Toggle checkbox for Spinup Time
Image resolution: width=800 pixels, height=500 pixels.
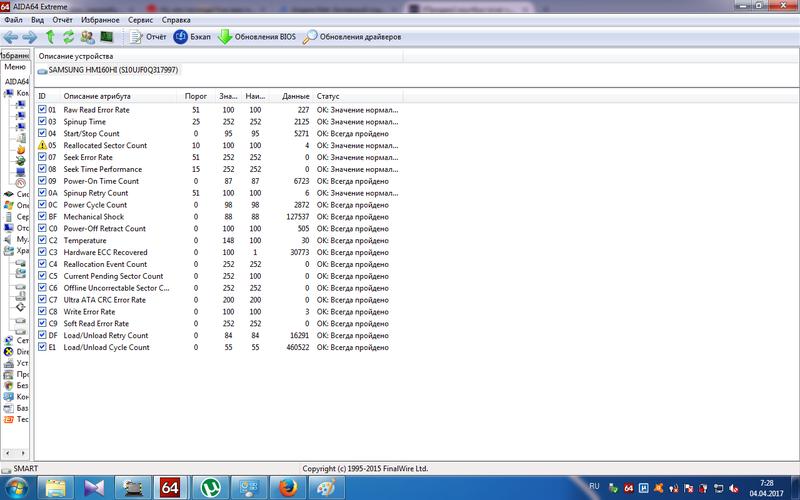pyautogui.click(x=42, y=121)
